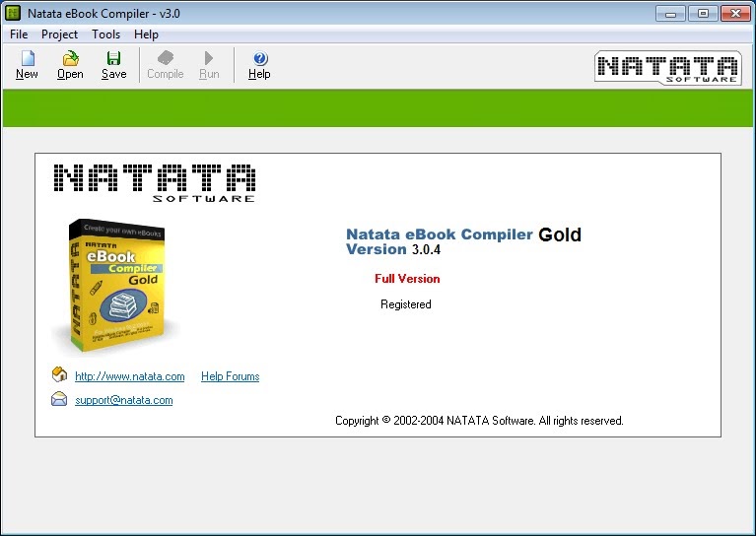Click the "Natata eBook Compiler Gold" title text

click(464, 234)
